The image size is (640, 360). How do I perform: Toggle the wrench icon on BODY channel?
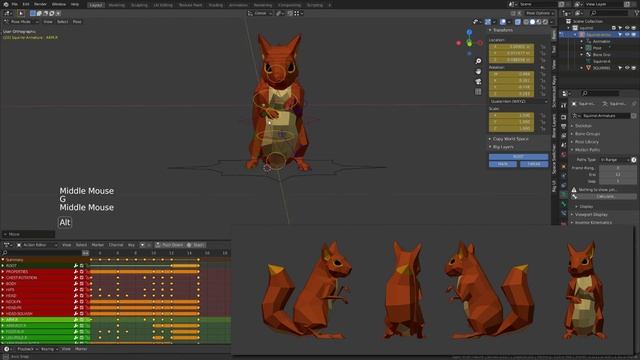tap(76, 284)
